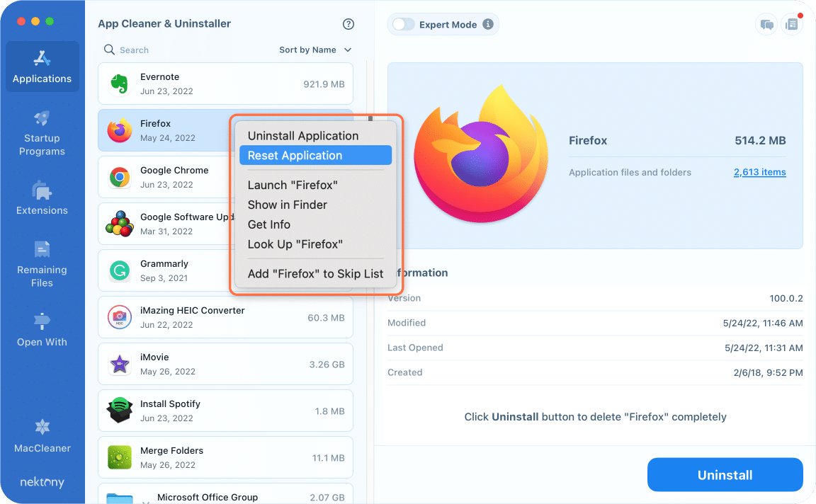This screenshot has height=504, width=816.
Task: Select iMovie 3.26 GB size text
Action: pos(327,365)
